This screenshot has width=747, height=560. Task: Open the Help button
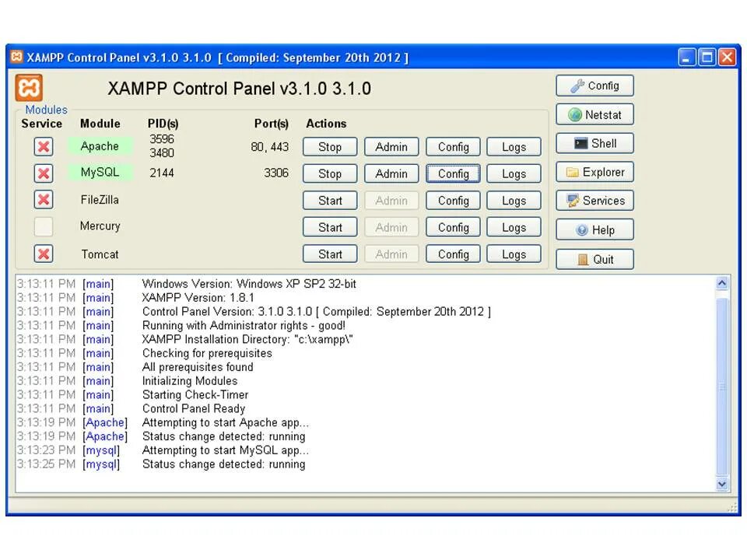[594, 230]
